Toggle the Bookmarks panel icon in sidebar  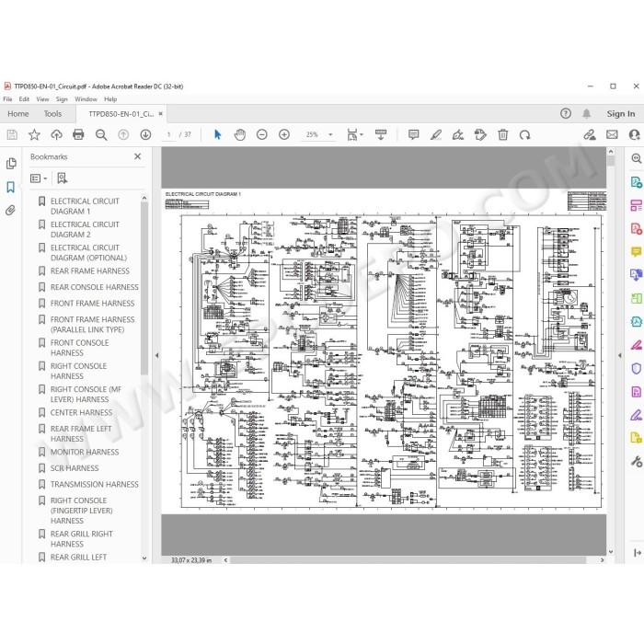pos(11,188)
